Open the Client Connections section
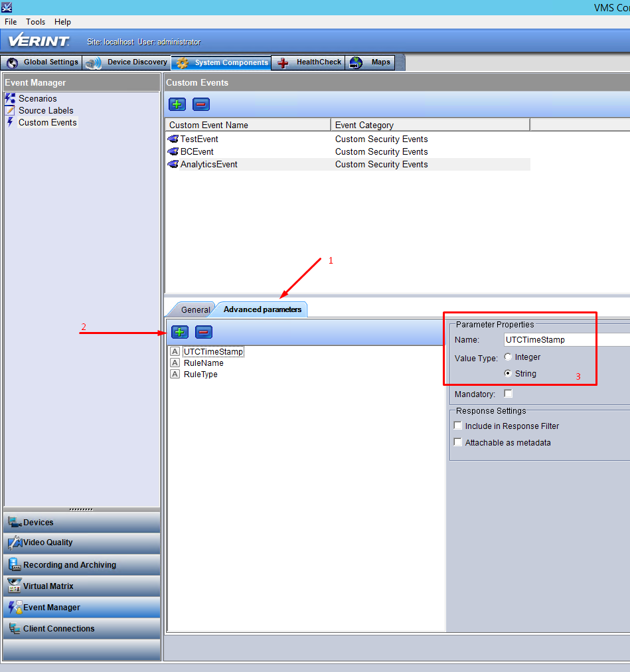 82,628
